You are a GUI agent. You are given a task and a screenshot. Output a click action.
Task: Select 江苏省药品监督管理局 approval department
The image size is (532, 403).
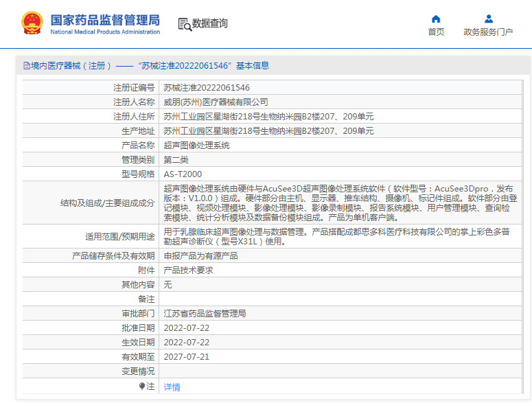click(x=205, y=314)
